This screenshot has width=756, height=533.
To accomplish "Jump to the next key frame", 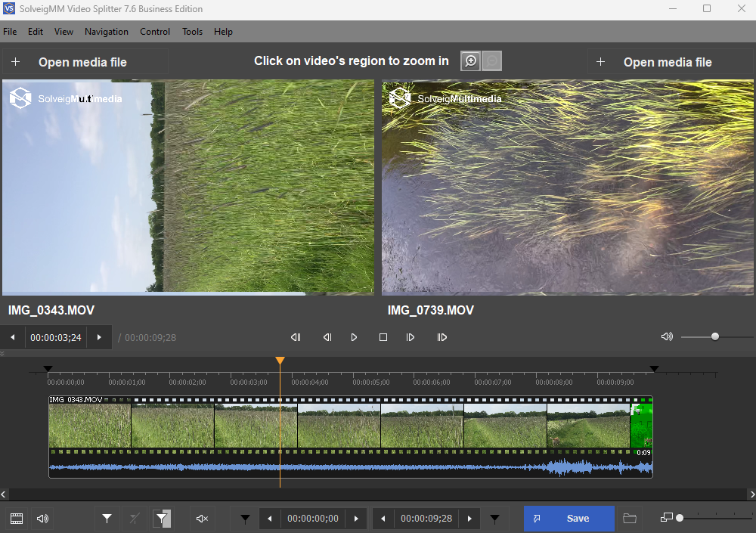I will [x=442, y=337].
